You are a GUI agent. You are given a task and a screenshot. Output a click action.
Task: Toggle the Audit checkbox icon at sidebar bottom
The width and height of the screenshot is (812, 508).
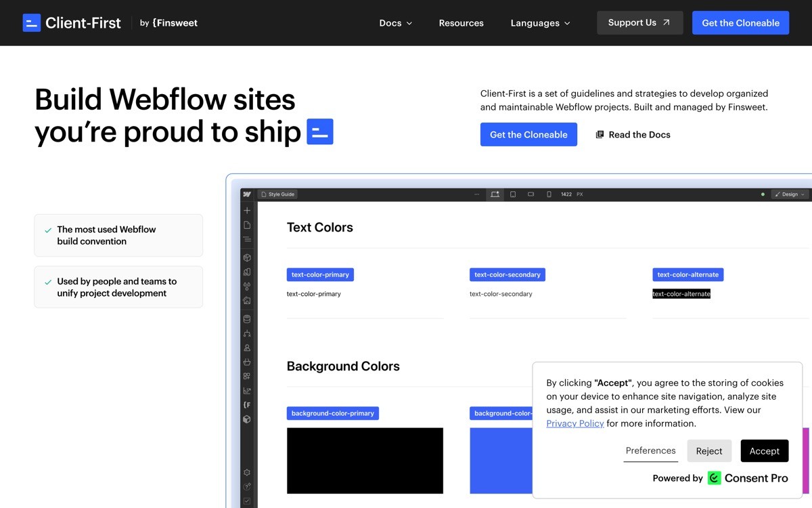(x=247, y=501)
